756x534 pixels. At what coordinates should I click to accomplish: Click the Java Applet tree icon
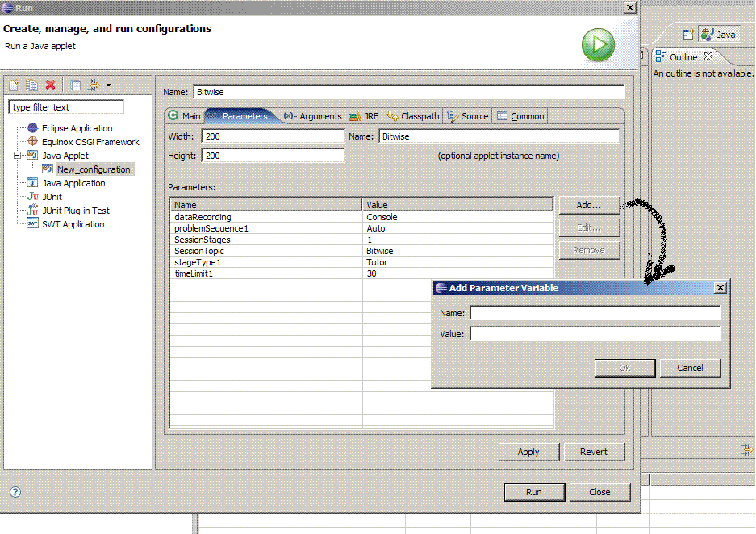click(x=32, y=155)
